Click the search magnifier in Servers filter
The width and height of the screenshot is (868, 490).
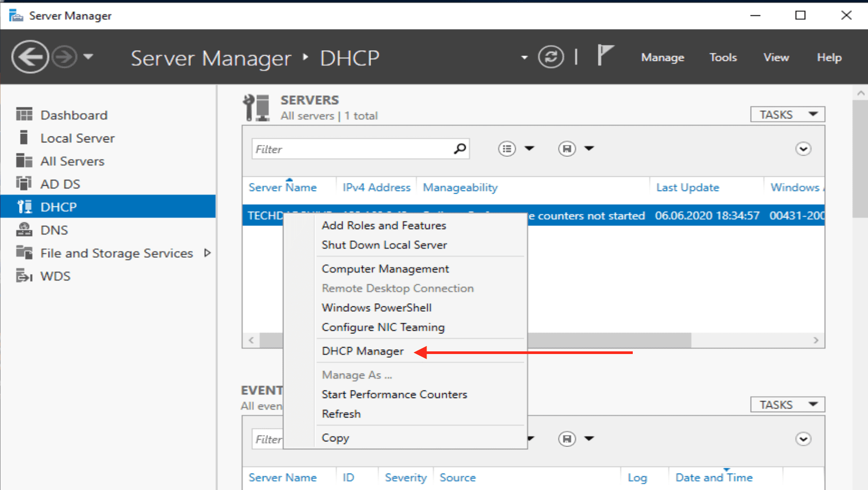click(460, 149)
